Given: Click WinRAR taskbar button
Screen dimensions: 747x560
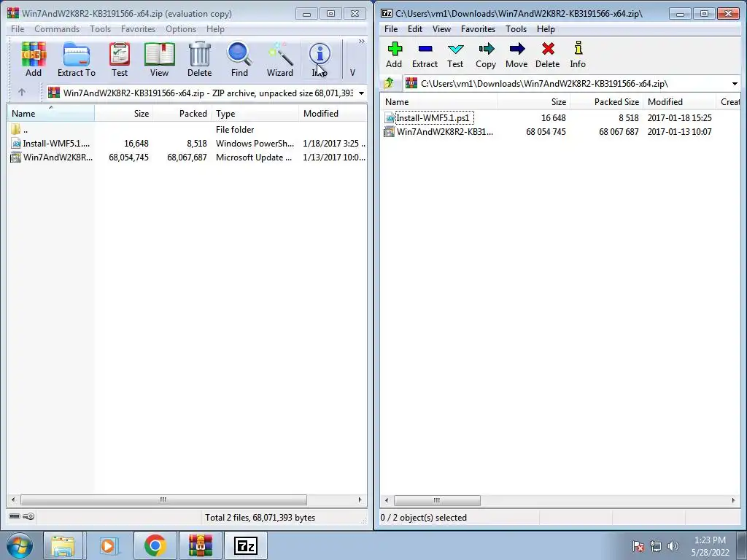Looking at the screenshot, I should (200, 545).
